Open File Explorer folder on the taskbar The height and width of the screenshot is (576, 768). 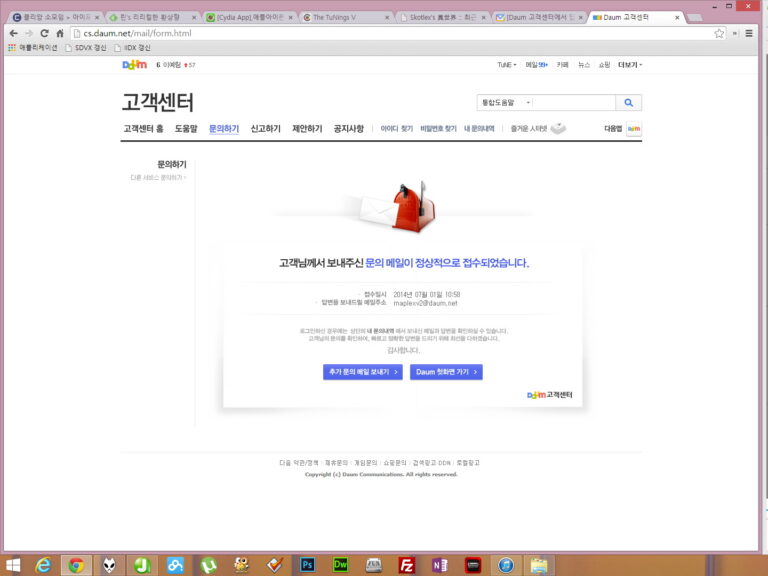tap(538, 566)
